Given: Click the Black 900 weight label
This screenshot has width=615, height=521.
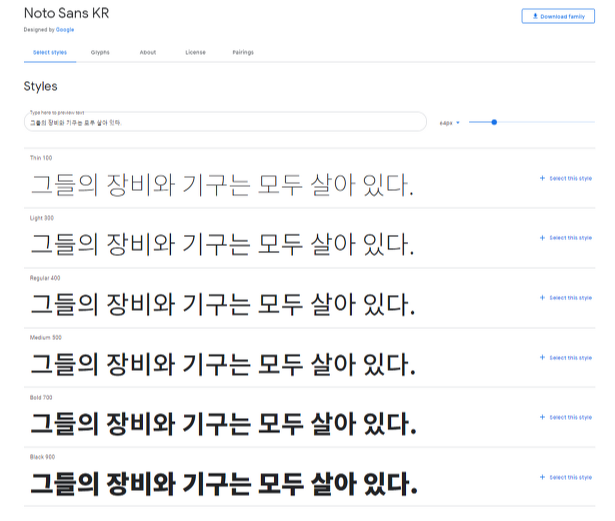Looking at the screenshot, I should coord(42,457).
